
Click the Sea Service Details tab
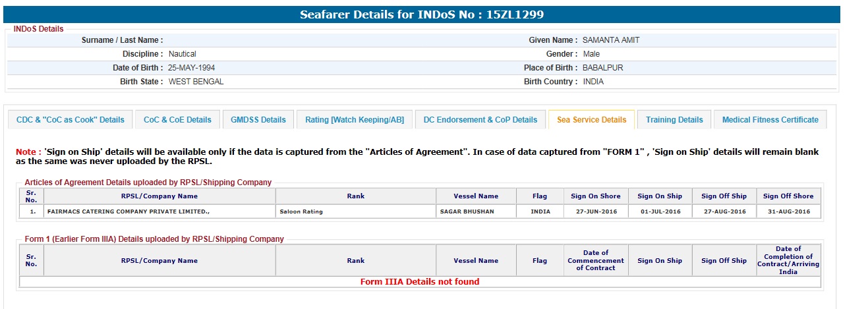click(x=591, y=120)
